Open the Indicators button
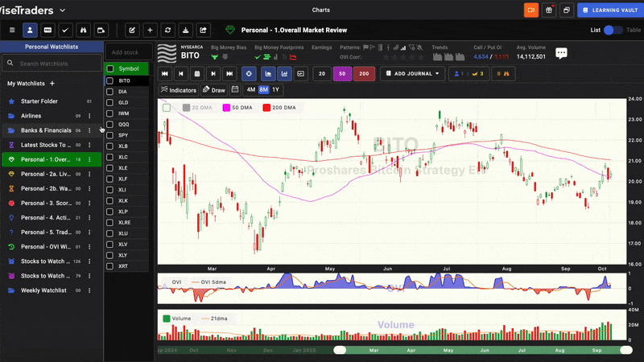644x362 pixels. (178, 90)
